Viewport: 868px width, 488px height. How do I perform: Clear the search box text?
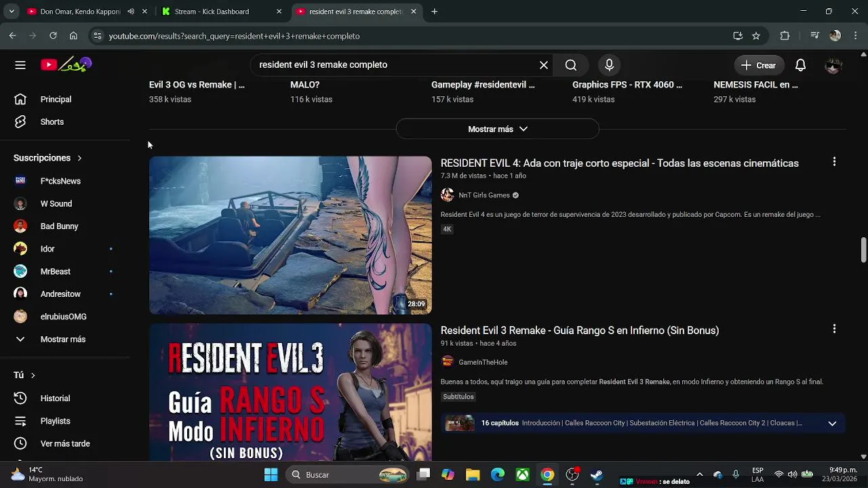544,65
